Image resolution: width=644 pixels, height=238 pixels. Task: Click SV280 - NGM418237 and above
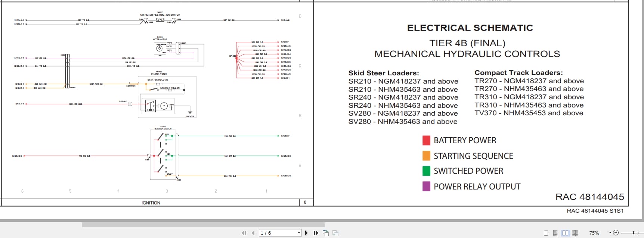tap(403, 113)
